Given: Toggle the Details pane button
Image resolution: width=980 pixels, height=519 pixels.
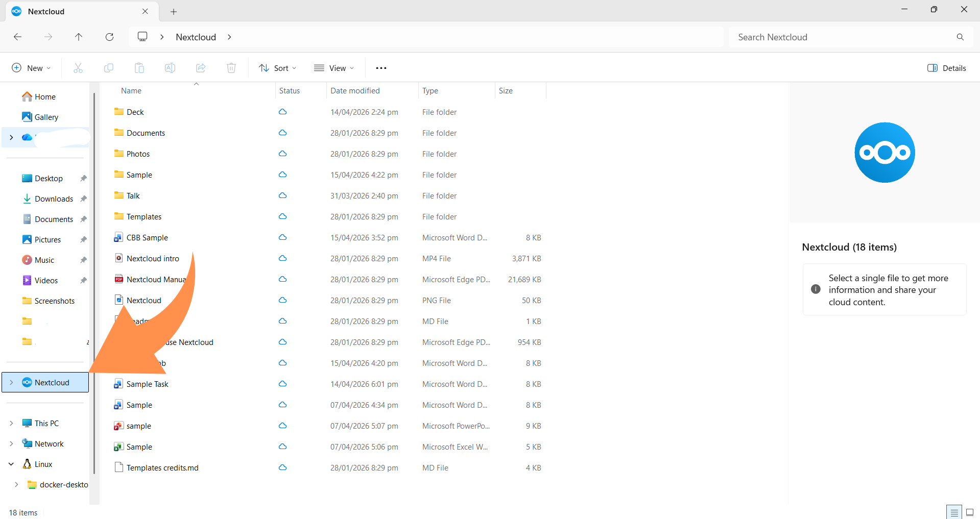Looking at the screenshot, I should [x=946, y=68].
